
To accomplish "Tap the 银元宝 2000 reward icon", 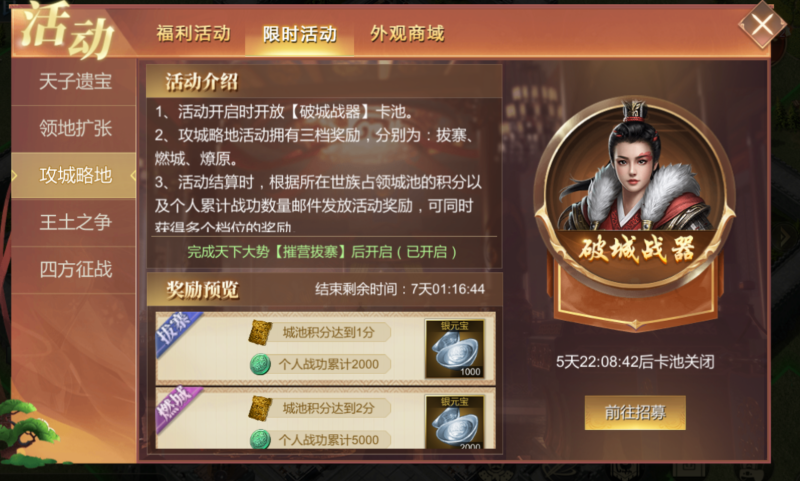I will pyautogui.click(x=455, y=422).
